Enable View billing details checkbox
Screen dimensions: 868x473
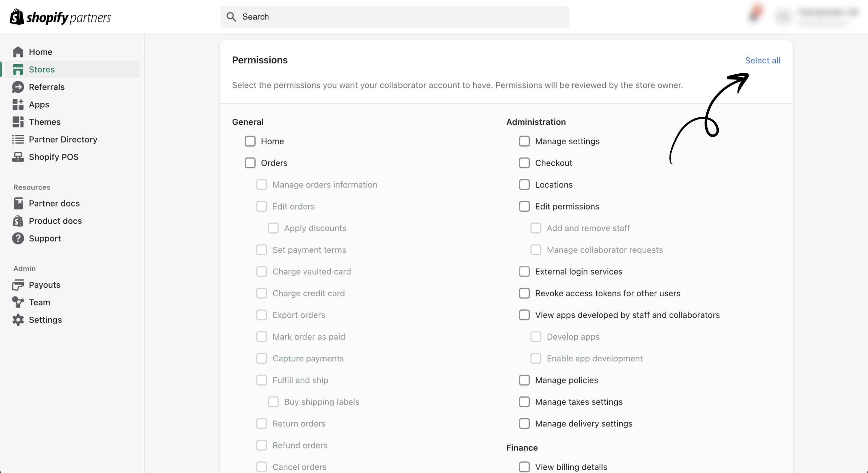524,467
